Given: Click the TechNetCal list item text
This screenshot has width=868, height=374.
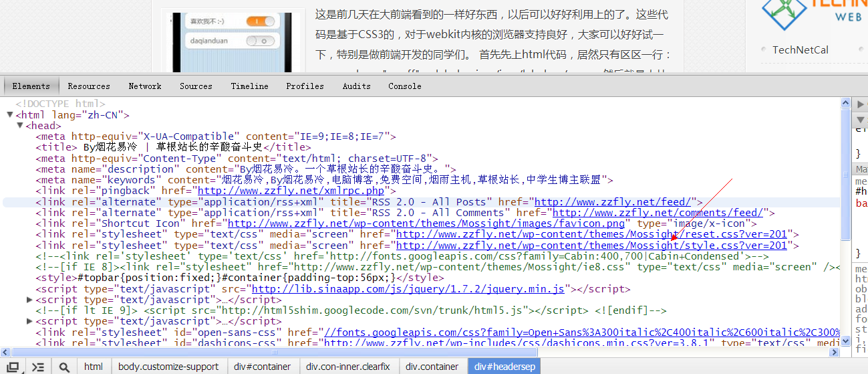Looking at the screenshot, I should tap(801, 50).
